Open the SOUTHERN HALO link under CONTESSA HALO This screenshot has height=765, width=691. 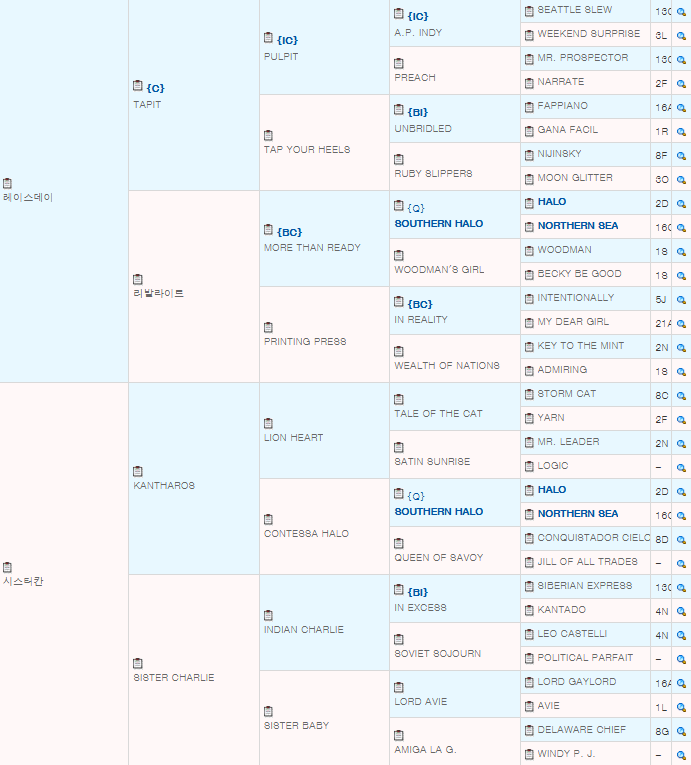tap(439, 511)
